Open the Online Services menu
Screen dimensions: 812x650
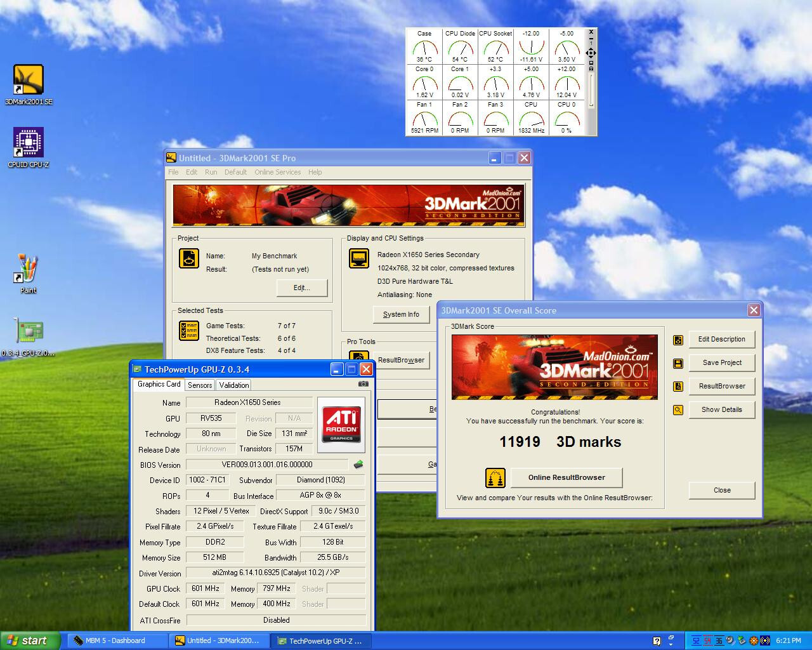277,172
